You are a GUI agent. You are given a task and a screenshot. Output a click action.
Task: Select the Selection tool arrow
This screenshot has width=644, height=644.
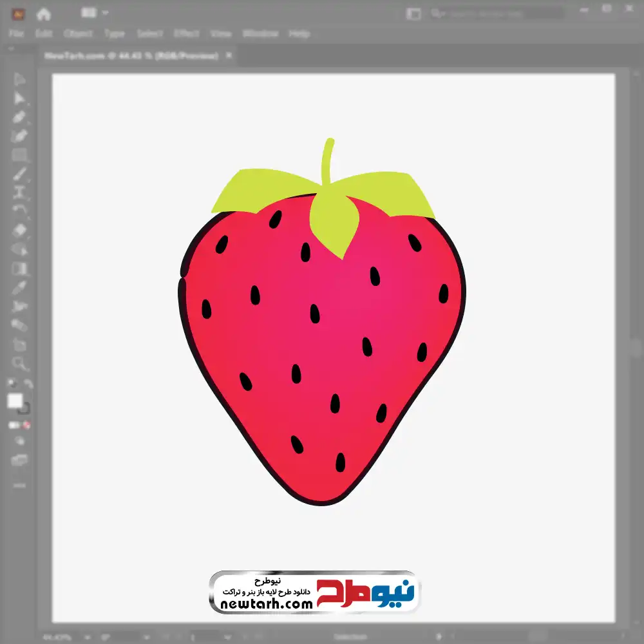pos(19,80)
